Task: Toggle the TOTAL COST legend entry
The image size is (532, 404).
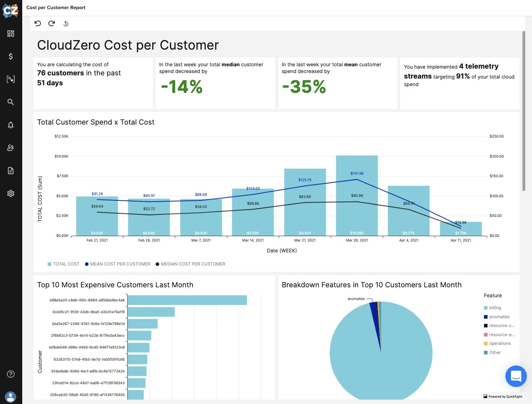Action: (63, 264)
